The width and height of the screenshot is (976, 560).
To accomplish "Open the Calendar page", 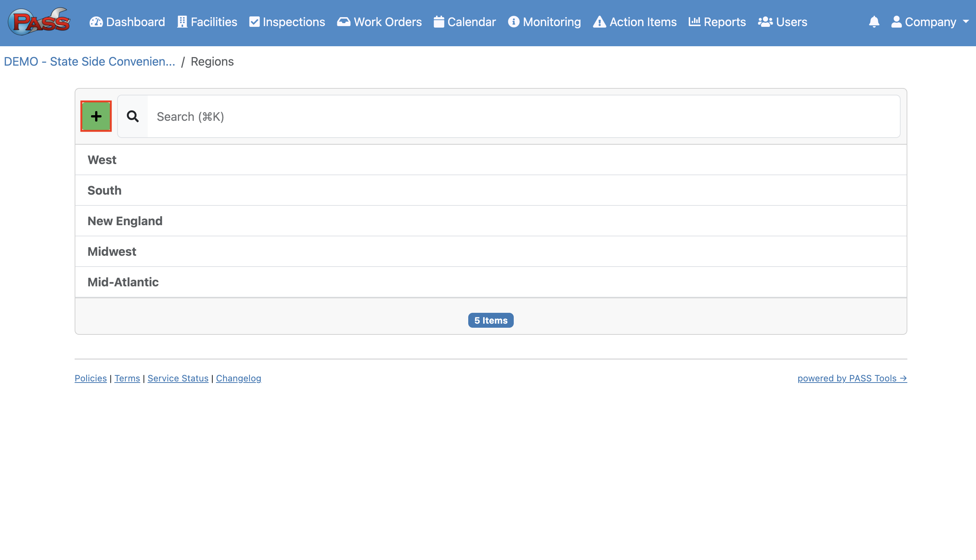I will pyautogui.click(x=464, y=22).
